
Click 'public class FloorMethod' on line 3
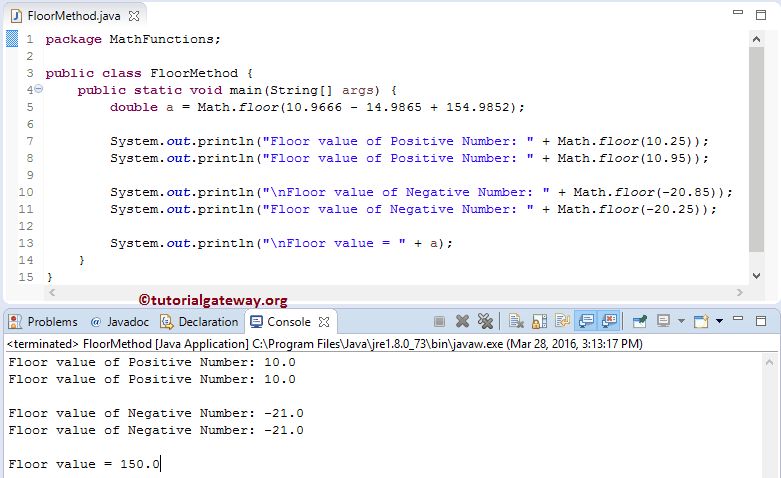pyautogui.click(x=142, y=73)
